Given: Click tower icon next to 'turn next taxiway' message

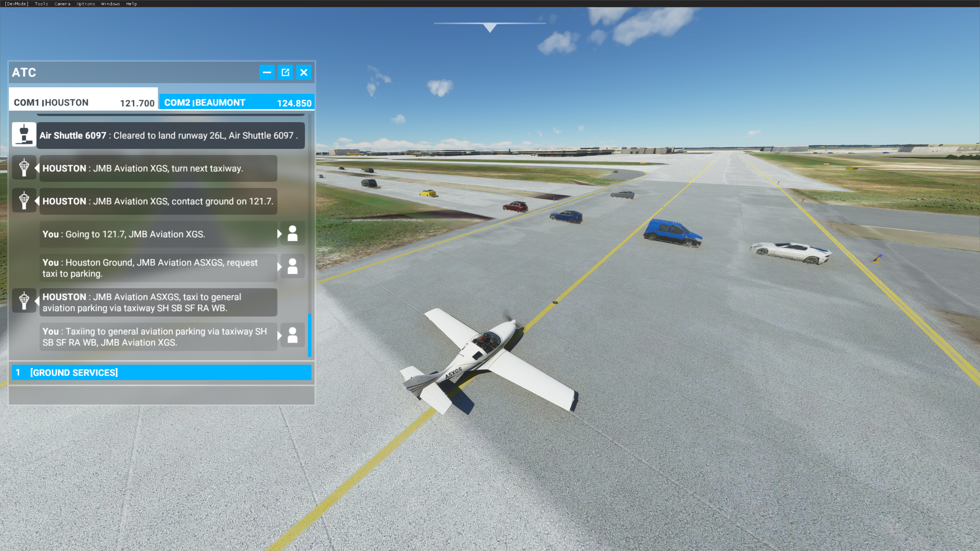Looking at the screenshot, I should click(x=24, y=168).
